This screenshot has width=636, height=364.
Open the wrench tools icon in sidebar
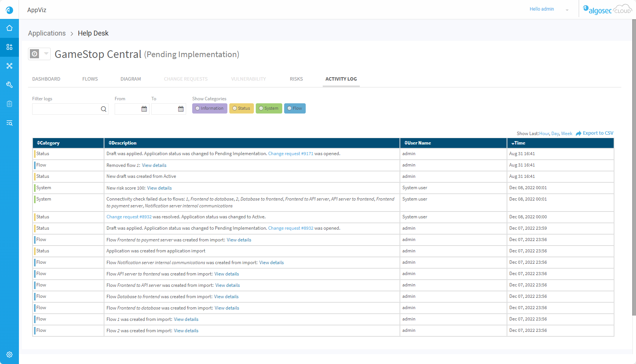9,85
